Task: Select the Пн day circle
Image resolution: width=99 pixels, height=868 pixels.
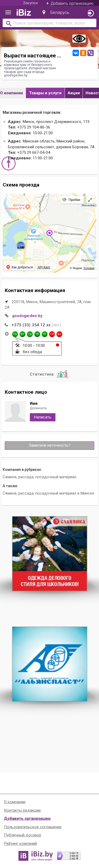Action: click(15, 334)
